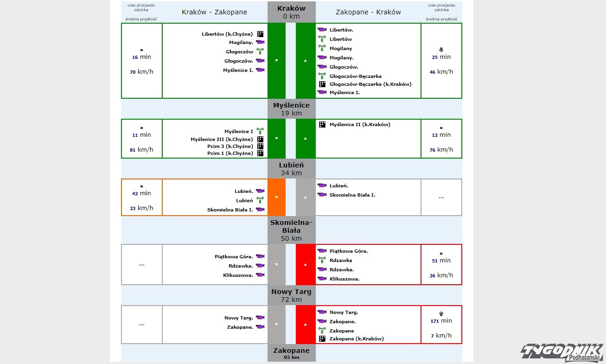The image size is (606, 364).
Task: Open the camera icon beside Klikuszowa. in Kraków - Zakopane column
Action: point(260,275)
